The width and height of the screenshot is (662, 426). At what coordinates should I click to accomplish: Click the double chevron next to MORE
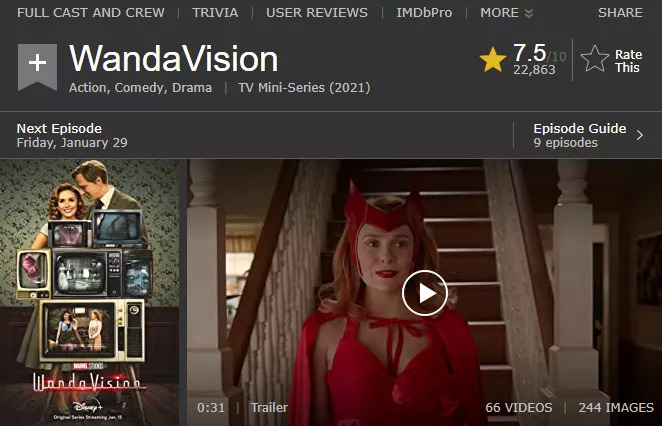pos(528,14)
